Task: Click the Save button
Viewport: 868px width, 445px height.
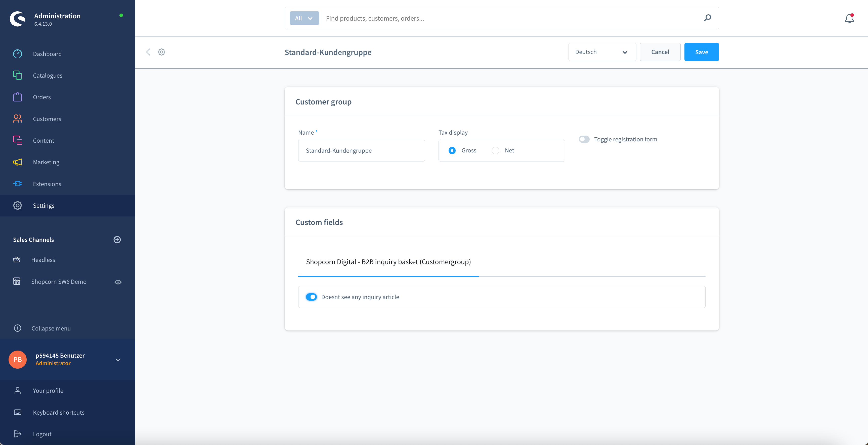Action: pyautogui.click(x=702, y=52)
